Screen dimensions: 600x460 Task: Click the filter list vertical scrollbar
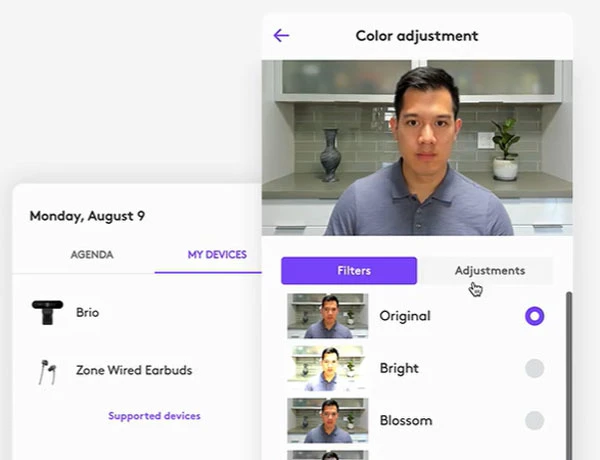pos(569,370)
